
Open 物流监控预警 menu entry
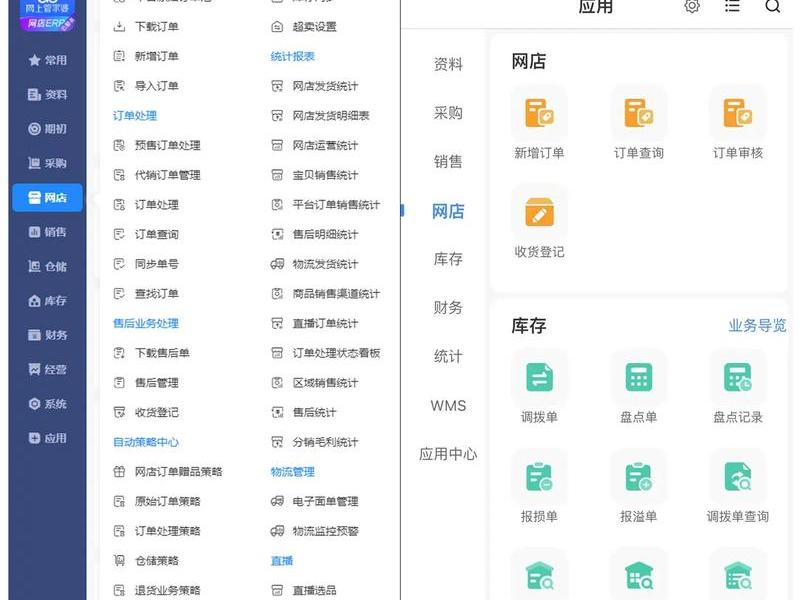pyautogui.click(x=315, y=531)
